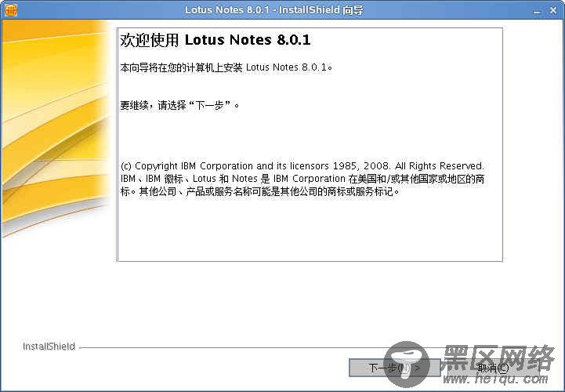Click the text 要继续，请选择“下一步”
The image size is (565, 392).
coord(179,105)
